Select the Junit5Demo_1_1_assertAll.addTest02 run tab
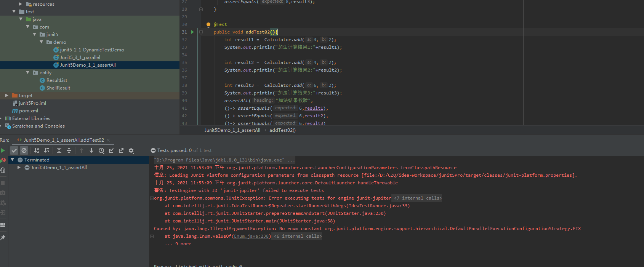644x267 pixels. tap(64, 140)
